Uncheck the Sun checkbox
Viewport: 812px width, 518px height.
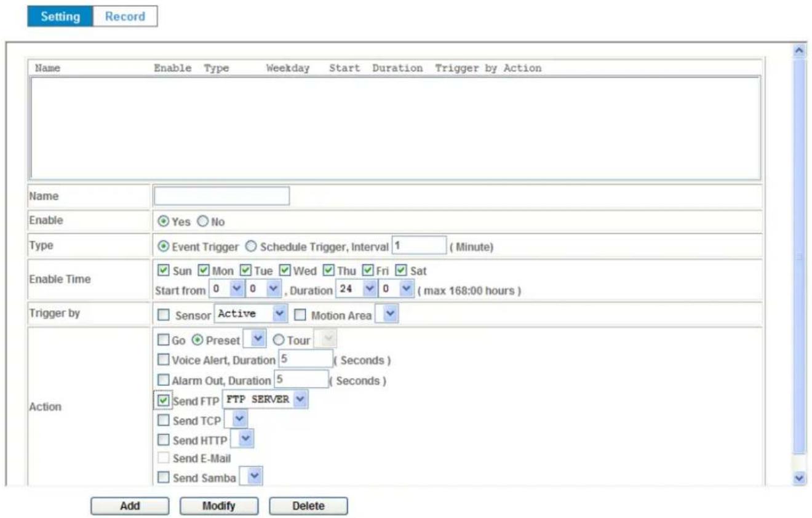164,271
